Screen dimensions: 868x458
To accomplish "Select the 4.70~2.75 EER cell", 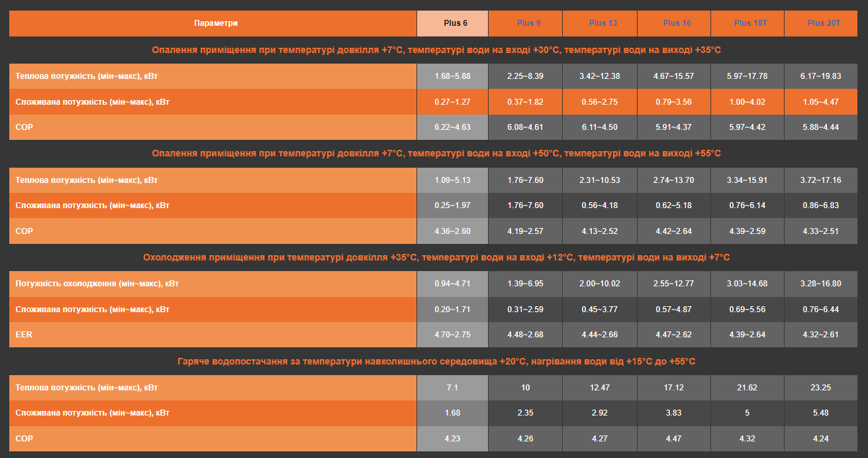I will (452, 335).
